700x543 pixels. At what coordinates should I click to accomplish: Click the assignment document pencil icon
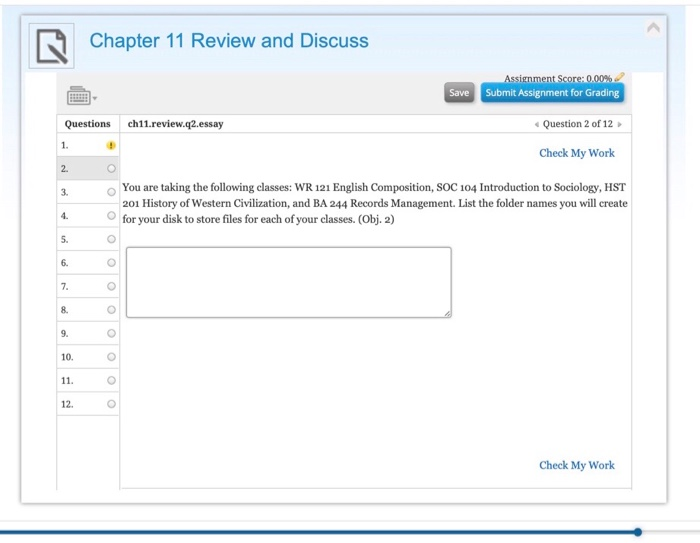pos(52,46)
